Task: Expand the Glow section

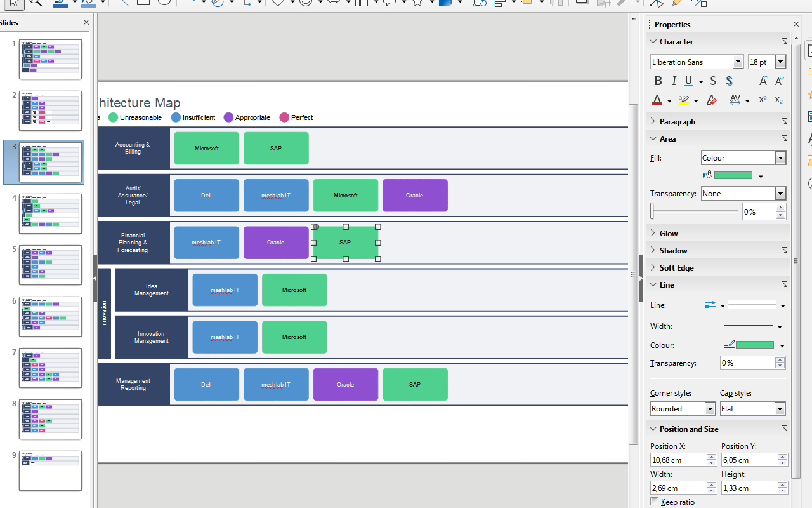Action: [x=653, y=233]
